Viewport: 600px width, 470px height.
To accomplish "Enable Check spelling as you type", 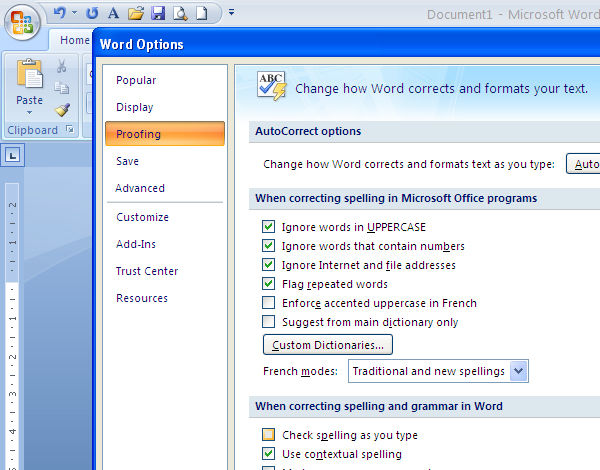I will click(x=268, y=435).
